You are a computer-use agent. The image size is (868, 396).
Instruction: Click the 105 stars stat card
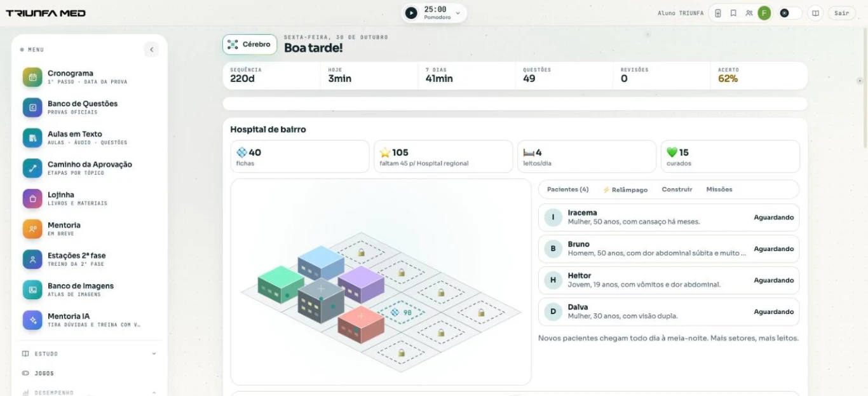tap(444, 156)
